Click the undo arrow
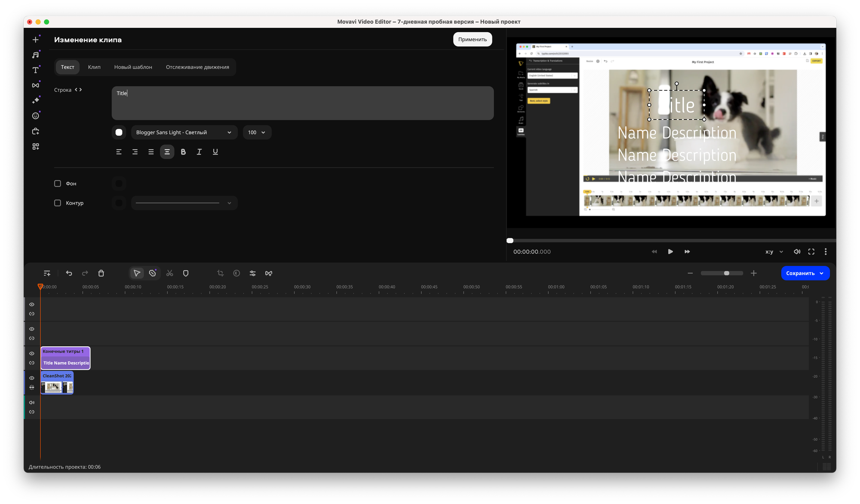The height and width of the screenshot is (504, 860). click(x=69, y=273)
